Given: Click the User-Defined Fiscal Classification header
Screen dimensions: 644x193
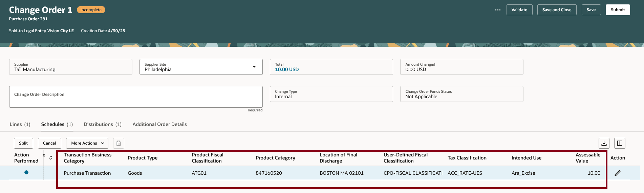Looking at the screenshot, I should (x=406, y=158).
